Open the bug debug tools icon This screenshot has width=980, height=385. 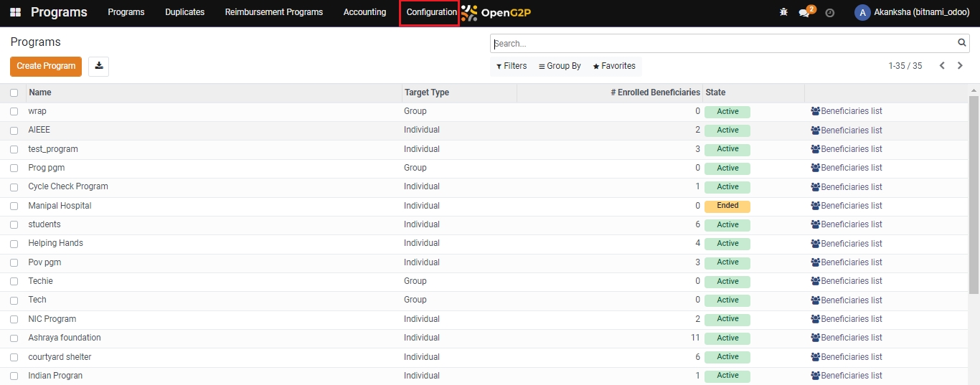783,13
